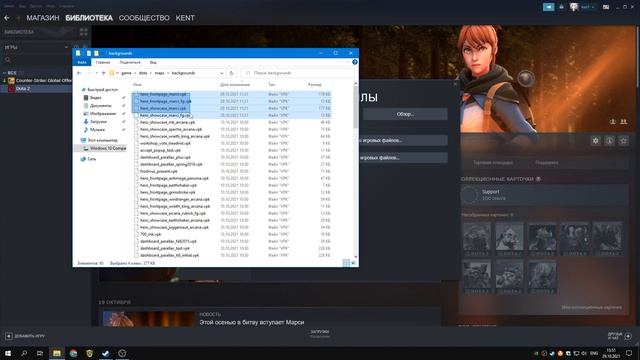The width and height of the screenshot is (640, 360).
Task: Sort files by Дата изменения column
Action: coord(235,84)
